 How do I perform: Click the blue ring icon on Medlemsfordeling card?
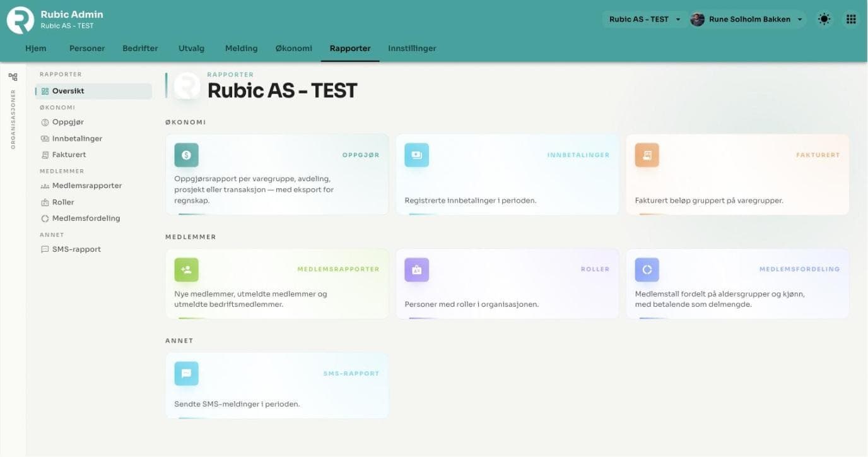647,270
